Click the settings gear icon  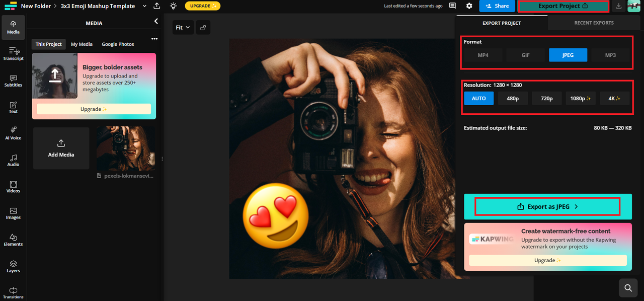[x=469, y=6]
